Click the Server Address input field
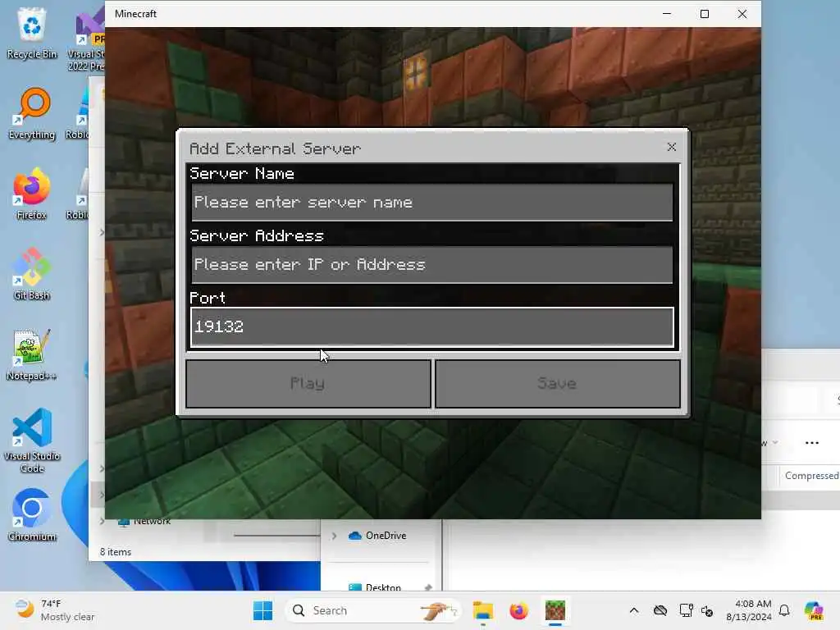840x630 pixels. (x=431, y=265)
